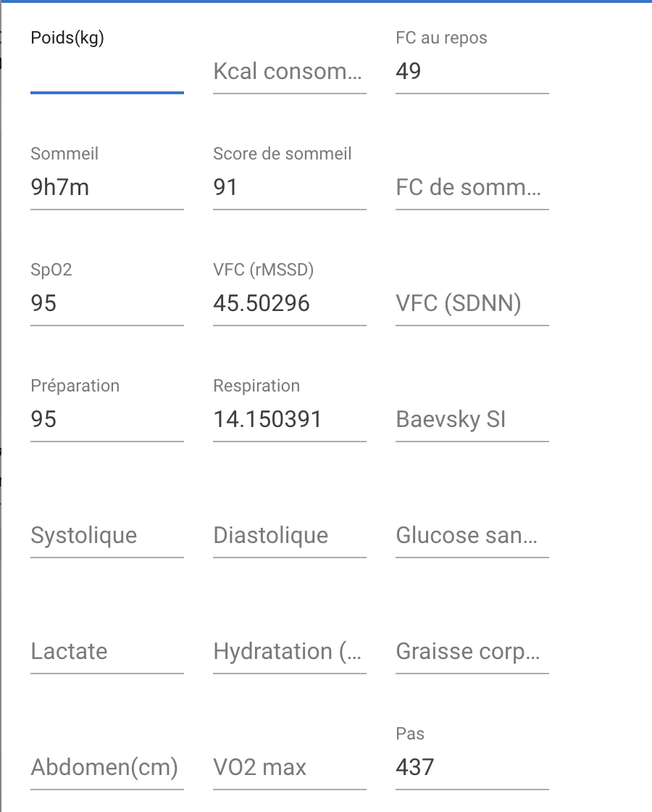Focus the Baevsky SI input field
The height and width of the screenshot is (812, 652).
click(472, 420)
